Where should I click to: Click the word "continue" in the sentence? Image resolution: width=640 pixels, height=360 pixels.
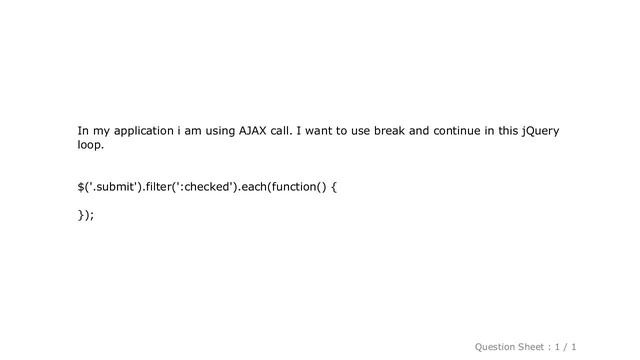coord(457,131)
